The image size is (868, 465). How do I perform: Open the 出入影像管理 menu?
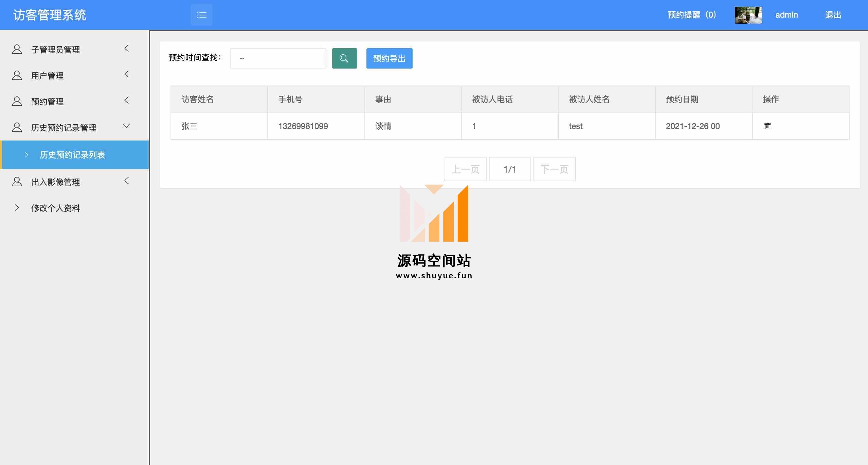pos(74,182)
